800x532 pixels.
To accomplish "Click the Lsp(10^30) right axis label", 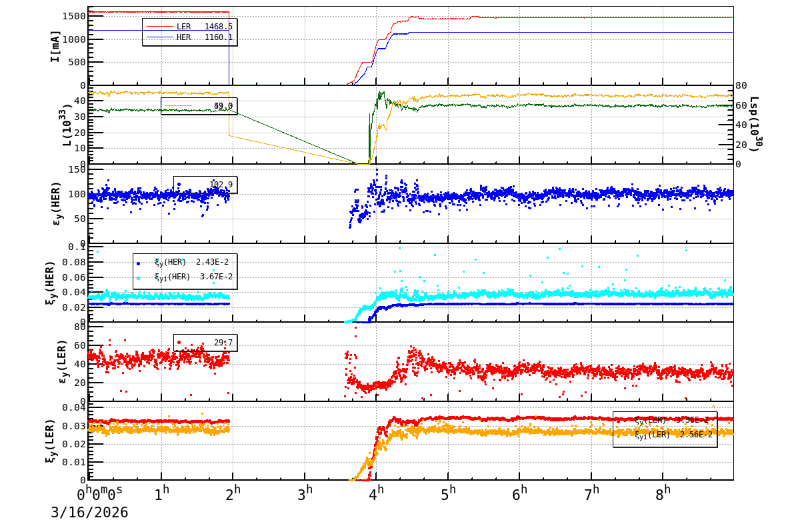I will click(755, 125).
